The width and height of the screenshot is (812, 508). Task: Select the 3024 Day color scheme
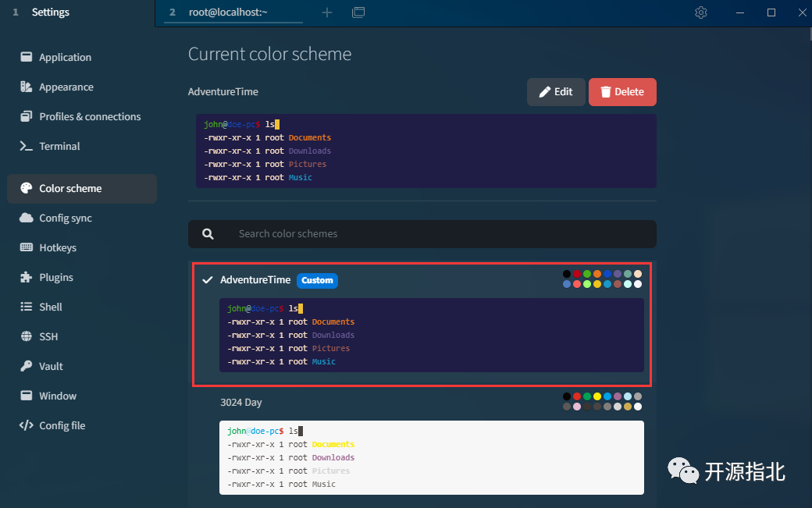tap(241, 403)
